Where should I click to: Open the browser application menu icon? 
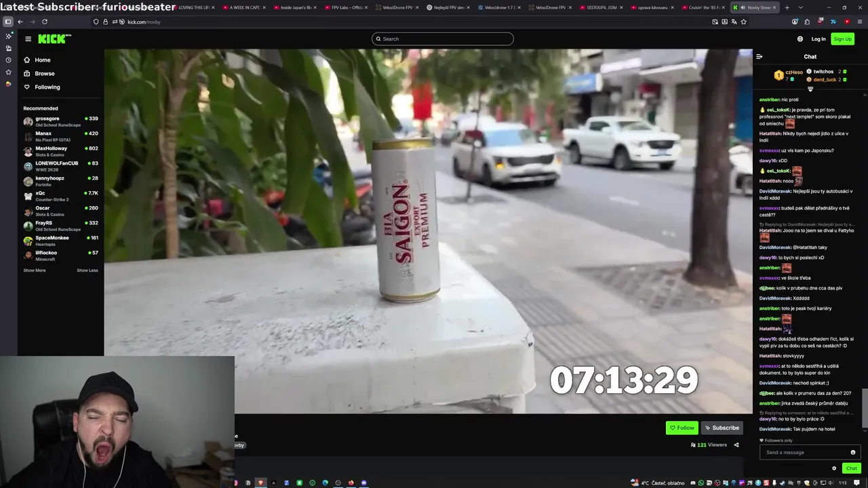click(x=859, y=22)
